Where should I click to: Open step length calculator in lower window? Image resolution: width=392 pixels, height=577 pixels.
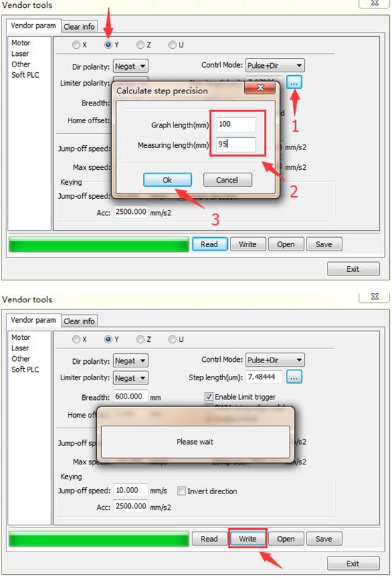pyautogui.click(x=294, y=377)
